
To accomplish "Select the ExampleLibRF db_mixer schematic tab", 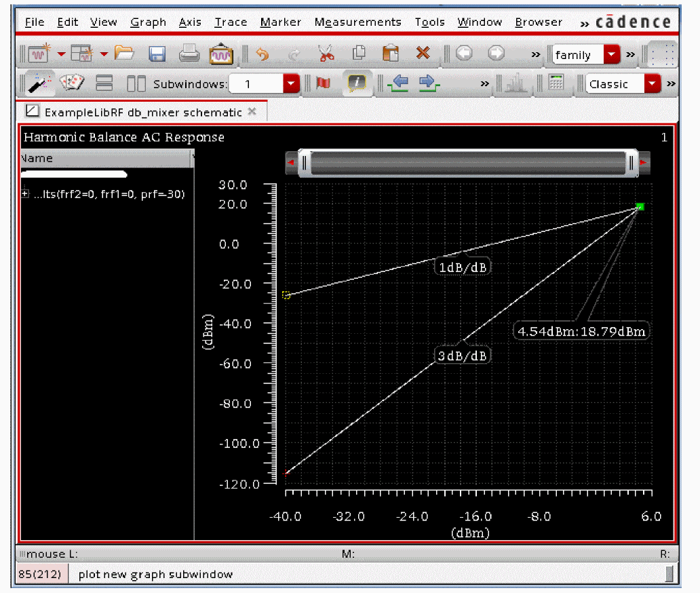I will click(142, 112).
